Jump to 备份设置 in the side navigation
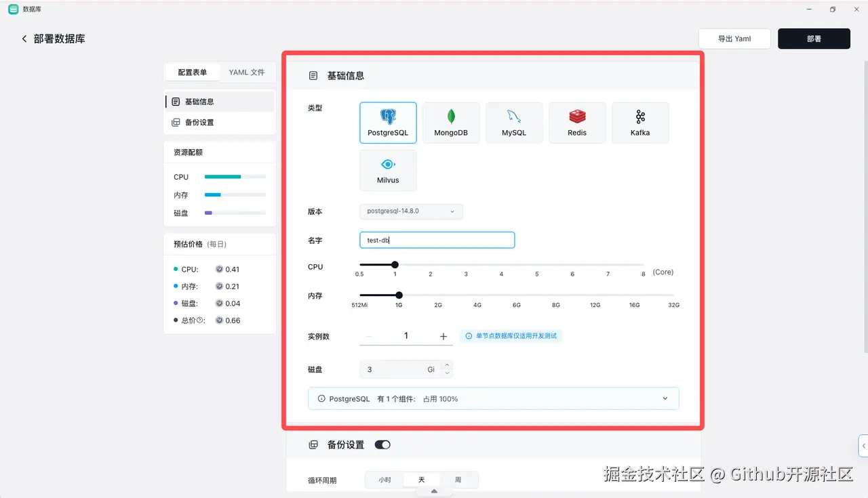Screen dimensions: 868x498 click(x=220, y=123)
